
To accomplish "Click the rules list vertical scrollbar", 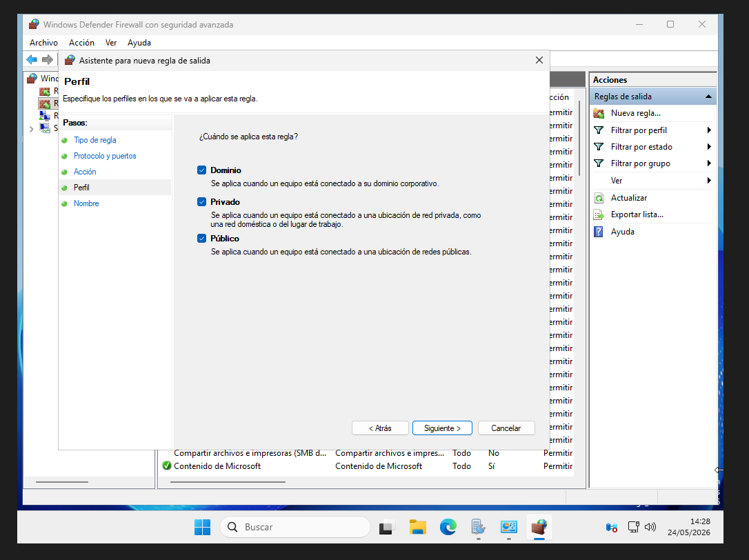I will point(579,139).
